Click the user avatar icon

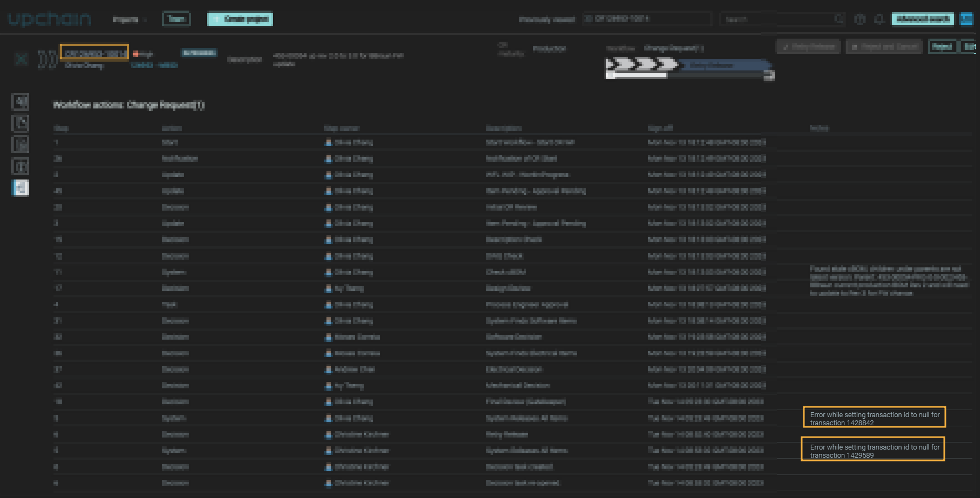pos(967,19)
